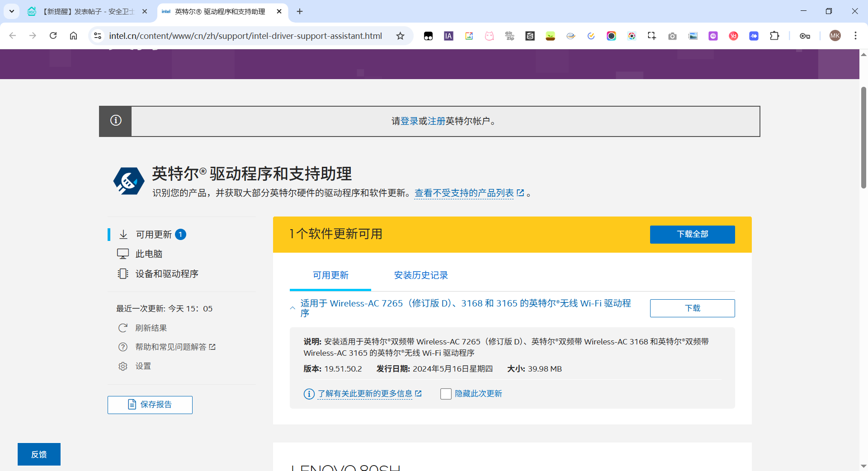Select 可用更新 in the left sidebar

(154, 235)
